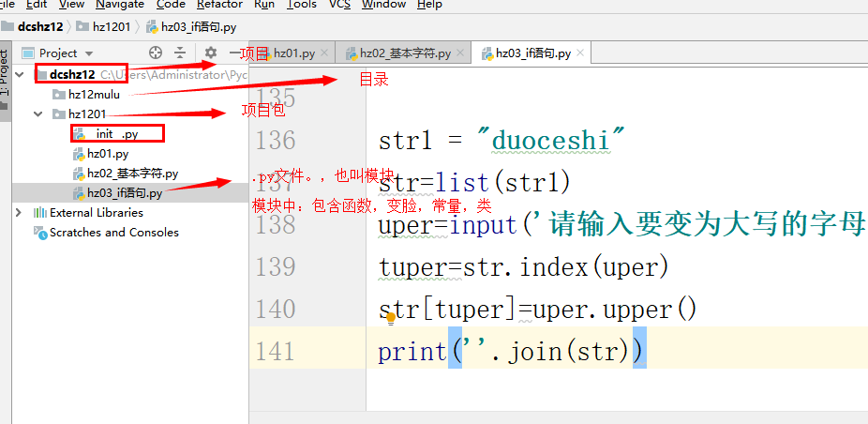The width and height of the screenshot is (868, 424).
Task: Switch to hz02_基本字符.py editor tab
Action: 405,53
